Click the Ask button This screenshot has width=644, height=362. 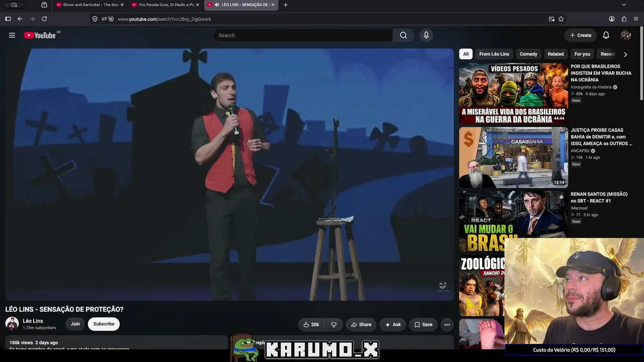pyautogui.click(x=393, y=325)
